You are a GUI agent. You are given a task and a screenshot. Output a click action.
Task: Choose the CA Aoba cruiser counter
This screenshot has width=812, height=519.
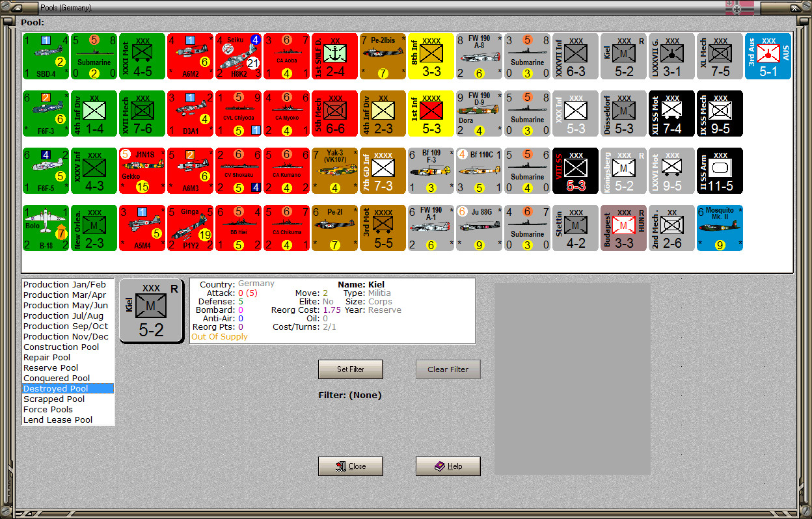click(x=286, y=57)
